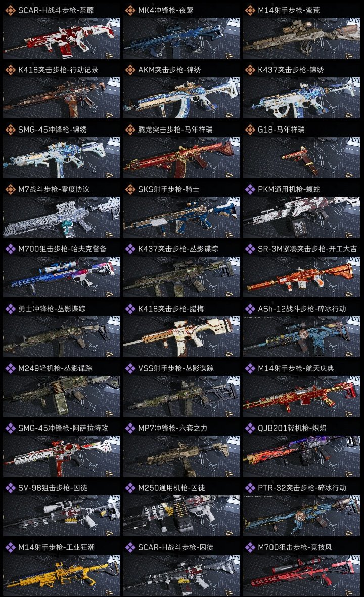
Task: Click purple rarity icon beside PKM通用机枪-蝮蛇
Action: tap(250, 189)
